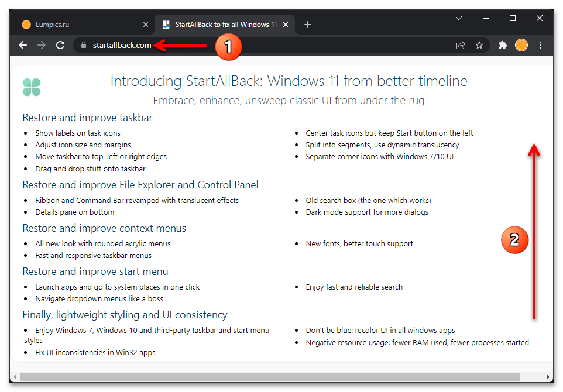
Task: Click the StartAllBack tab favicon
Action: click(x=166, y=25)
